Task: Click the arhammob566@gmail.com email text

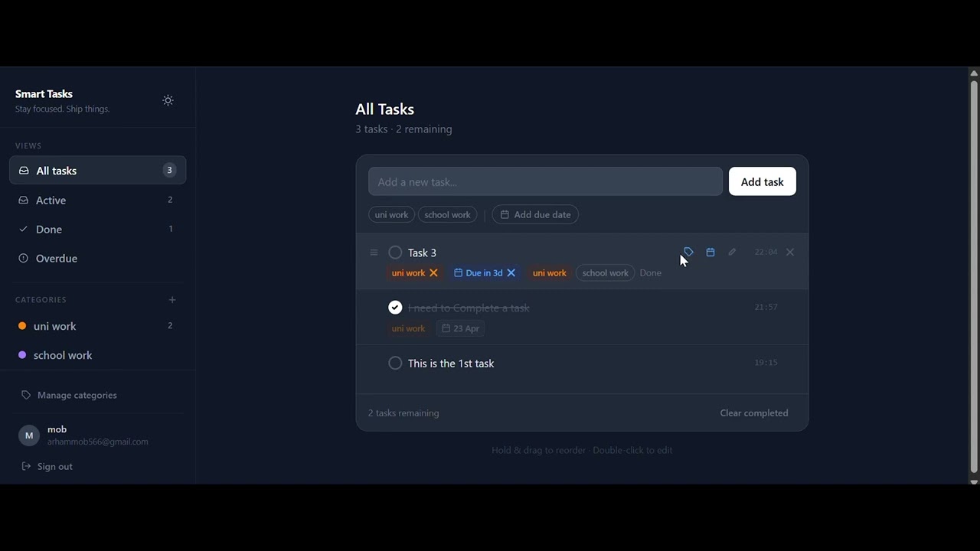Action: pos(98,442)
